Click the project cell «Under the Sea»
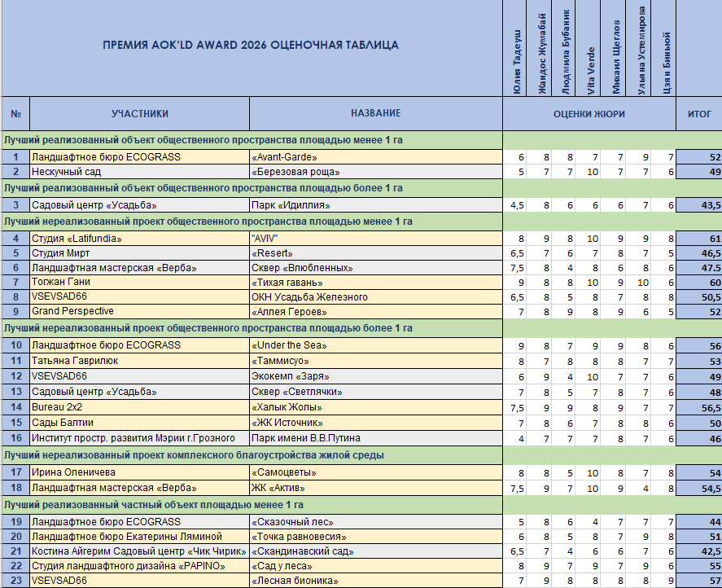Screen dimensions: 722x588 coord(375,345)
